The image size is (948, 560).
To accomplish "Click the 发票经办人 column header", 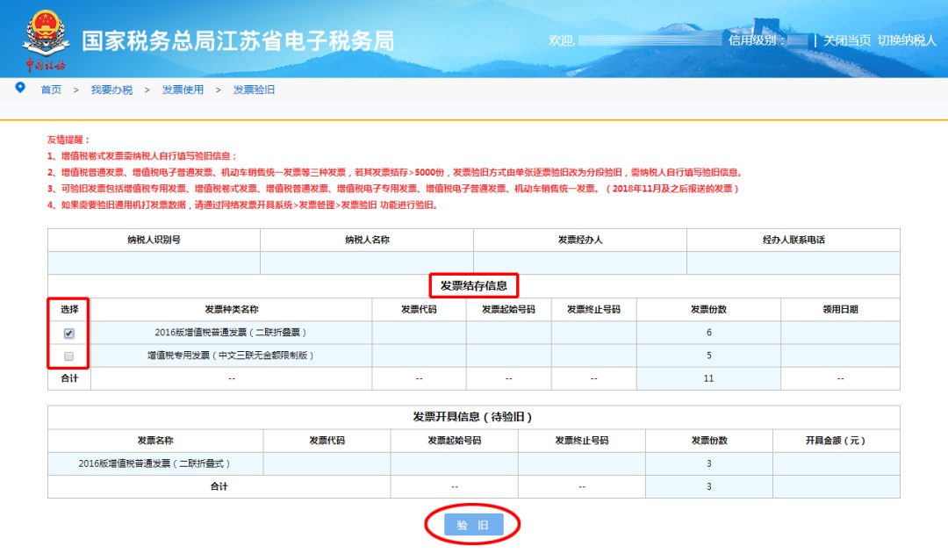I will [x=580, y=240].
